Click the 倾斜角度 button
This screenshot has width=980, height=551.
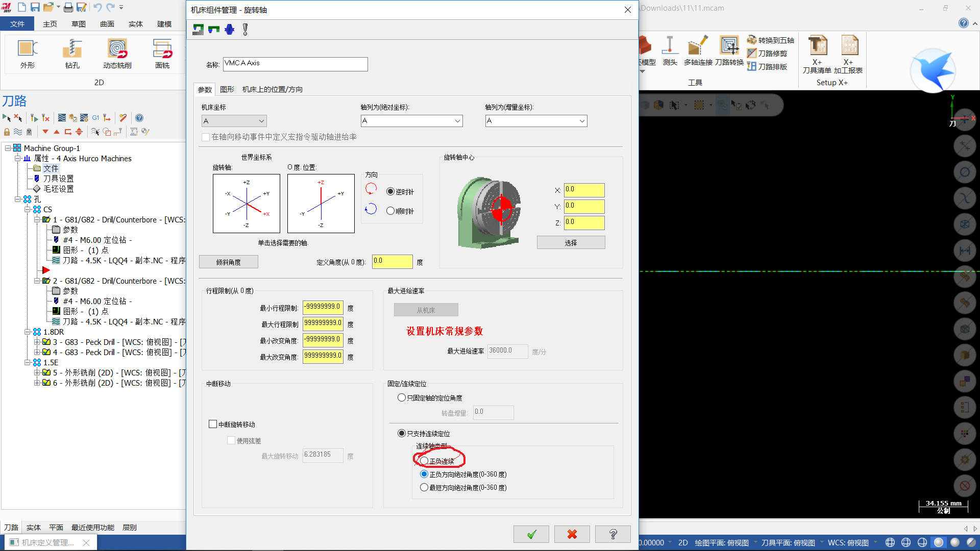228,262
